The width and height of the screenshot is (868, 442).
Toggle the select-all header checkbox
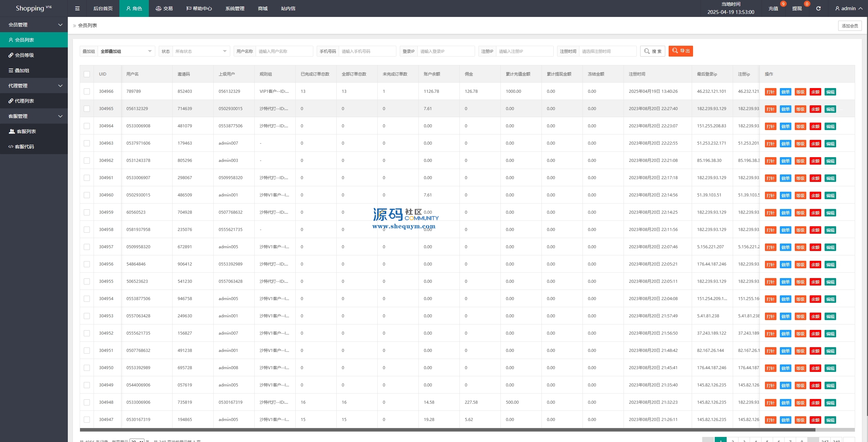pos(87,74)
